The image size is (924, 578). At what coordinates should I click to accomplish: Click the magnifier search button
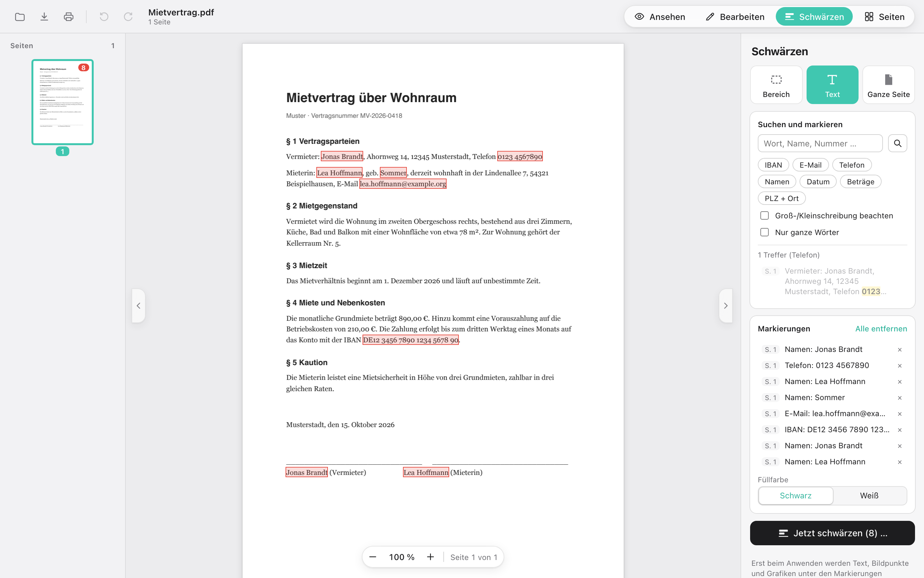[897, 143]
